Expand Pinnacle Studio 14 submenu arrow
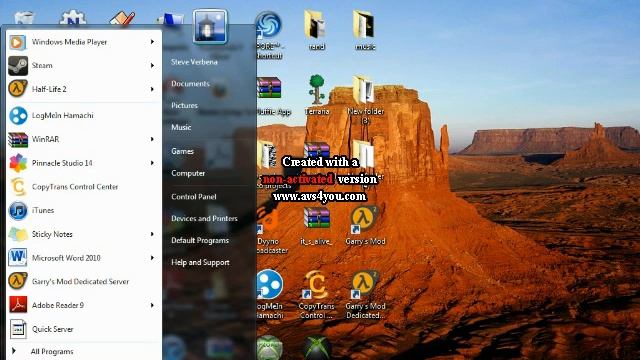Image resolution: width=640 pixels, height=360 pixels. (152, 163)
